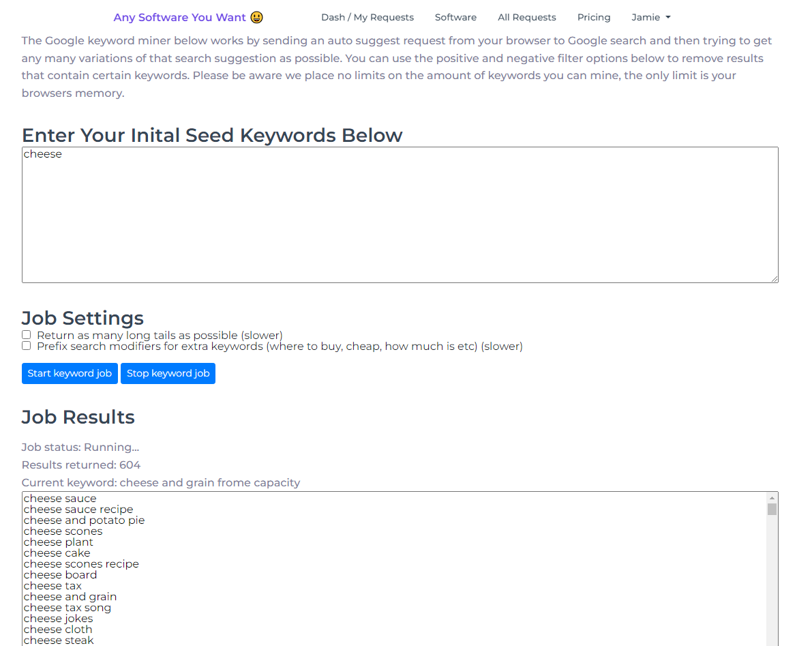Go to the Software menu item
Image resolution: width=812 pixels, height=646 pixels.
coord(455,17)
